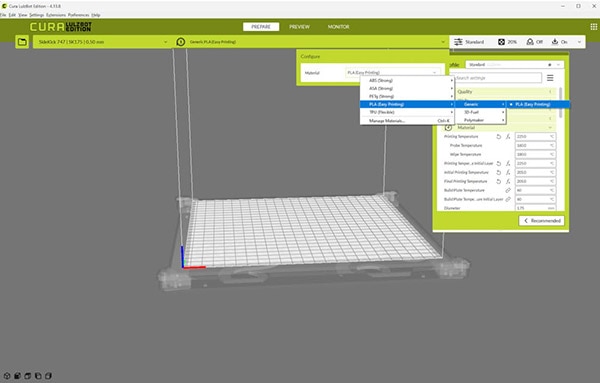Switch to the PREPARE tab
The width and height of the screenshot is (600, 383).
click(x=261, y=27)
